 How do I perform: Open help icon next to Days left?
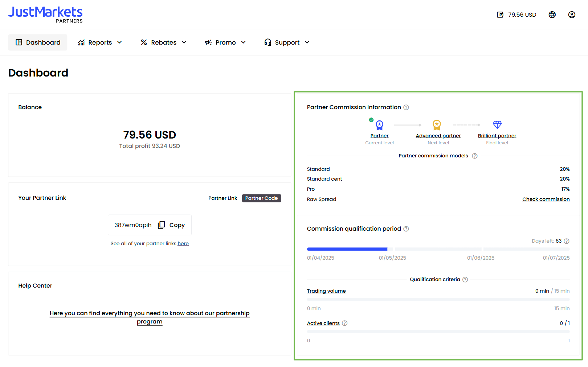(567, 241)
